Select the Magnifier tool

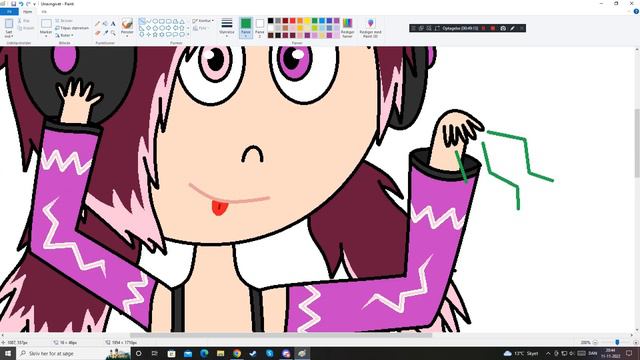[113, 33]
